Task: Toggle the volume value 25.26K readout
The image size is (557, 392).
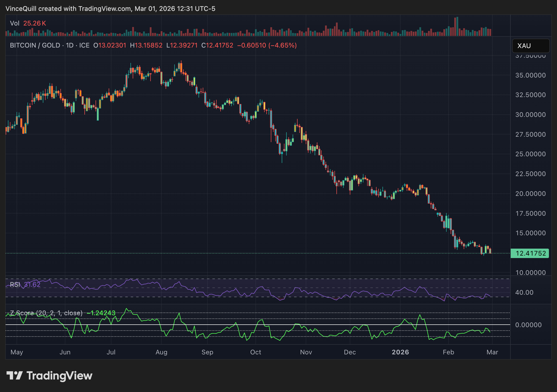Action: [x=34, y=23]
